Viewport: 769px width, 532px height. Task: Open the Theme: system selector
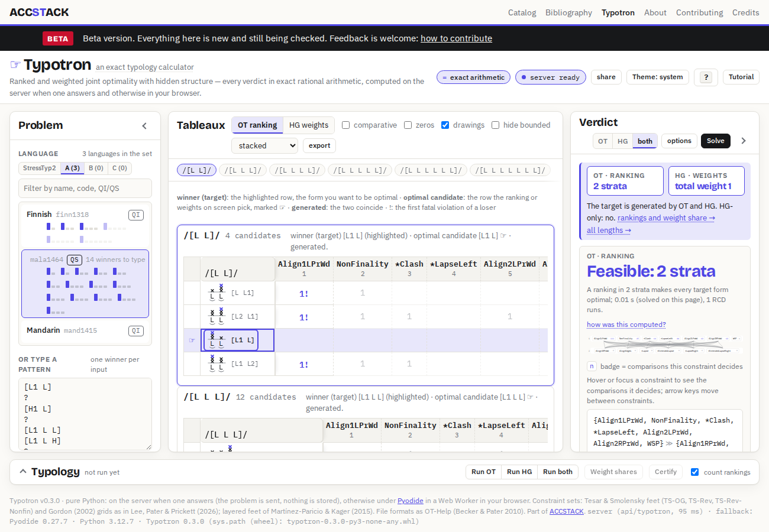658,77
